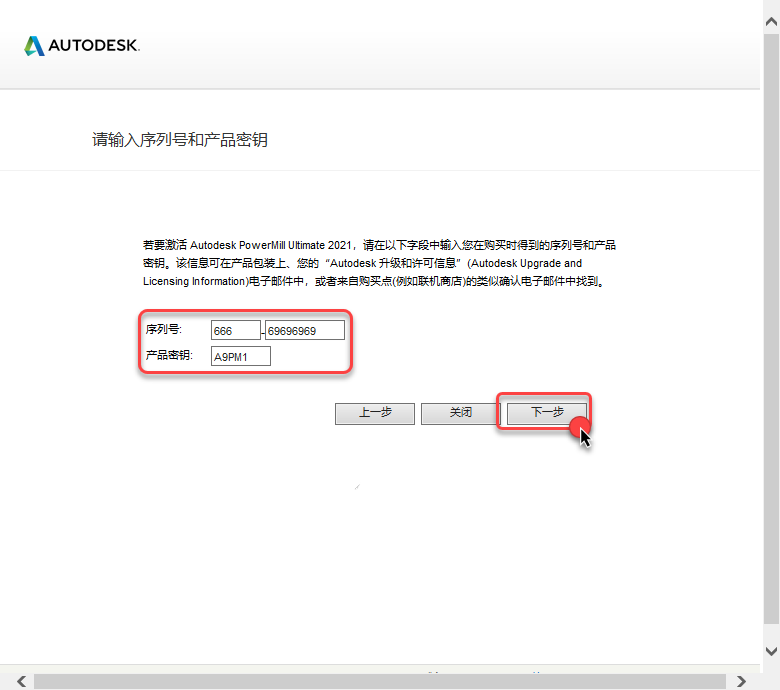Click the 上一步 (Back) button
The width and height of the screenshot is (780, 690).
coord(375,413)
